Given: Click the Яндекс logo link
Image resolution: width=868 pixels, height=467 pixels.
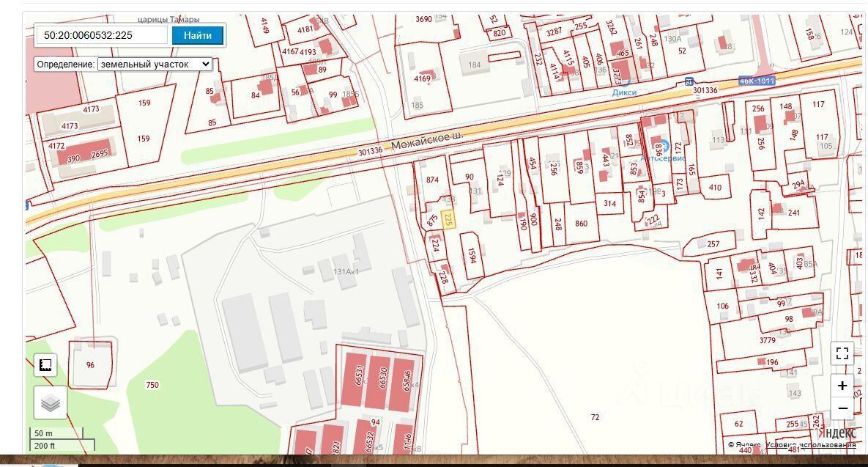Looking at the screenshot, I should coord(837,432).
